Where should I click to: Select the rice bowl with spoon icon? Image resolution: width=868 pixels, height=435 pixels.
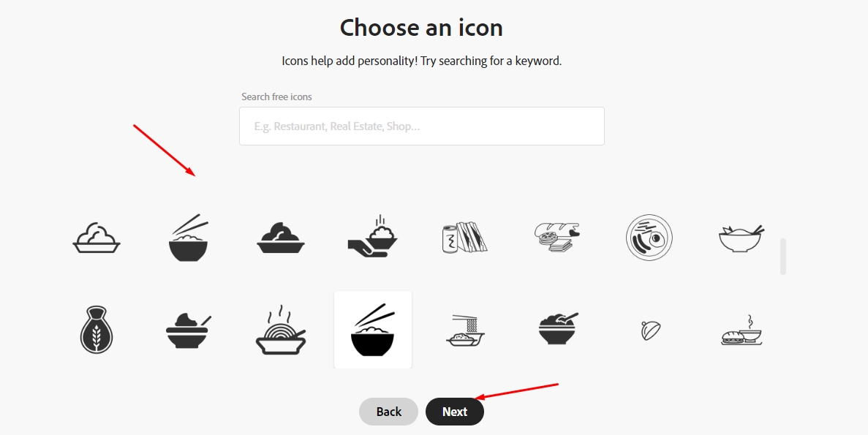click(x=188, y=330)
